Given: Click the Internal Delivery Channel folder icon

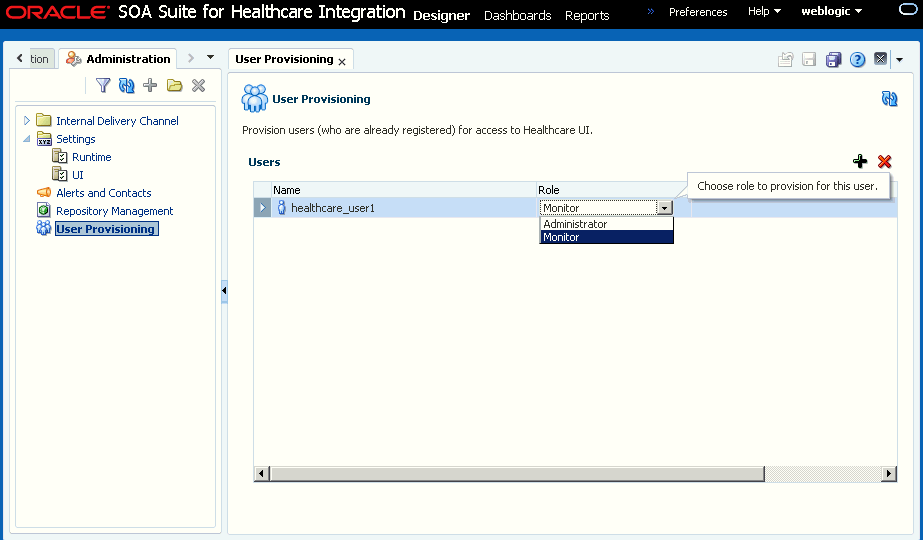Looking at the screenshot, I should coord(44,120).
